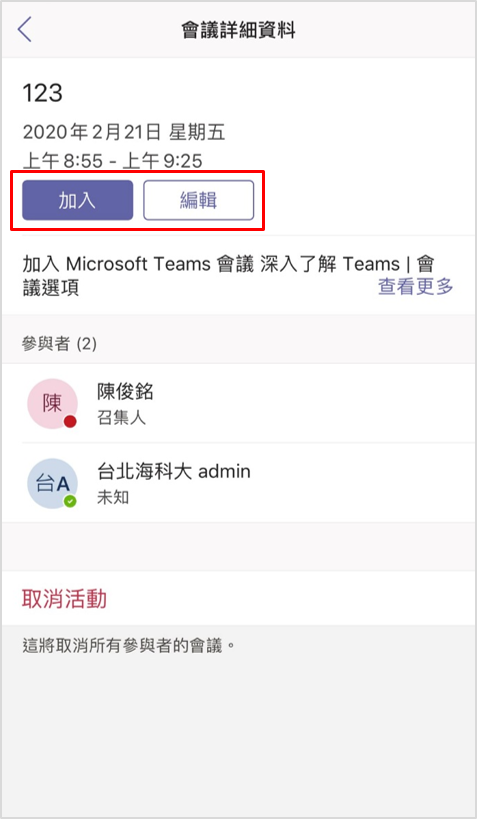Open the 查看更多 link

(x=416, y=286)
